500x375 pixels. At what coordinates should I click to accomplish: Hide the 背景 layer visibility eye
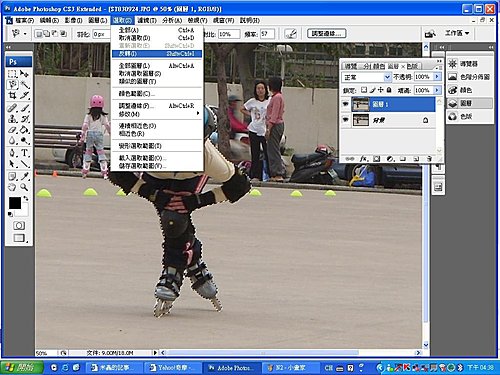pos(346,120)
